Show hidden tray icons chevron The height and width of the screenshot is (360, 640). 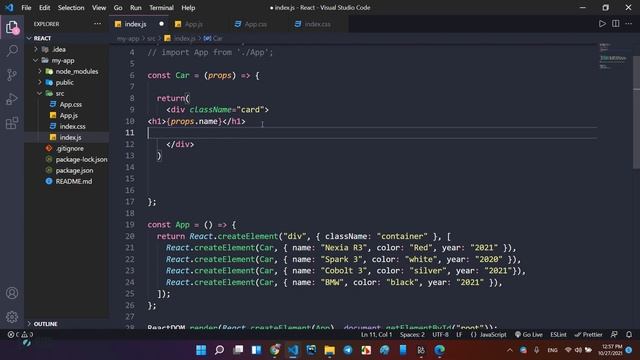510,350
